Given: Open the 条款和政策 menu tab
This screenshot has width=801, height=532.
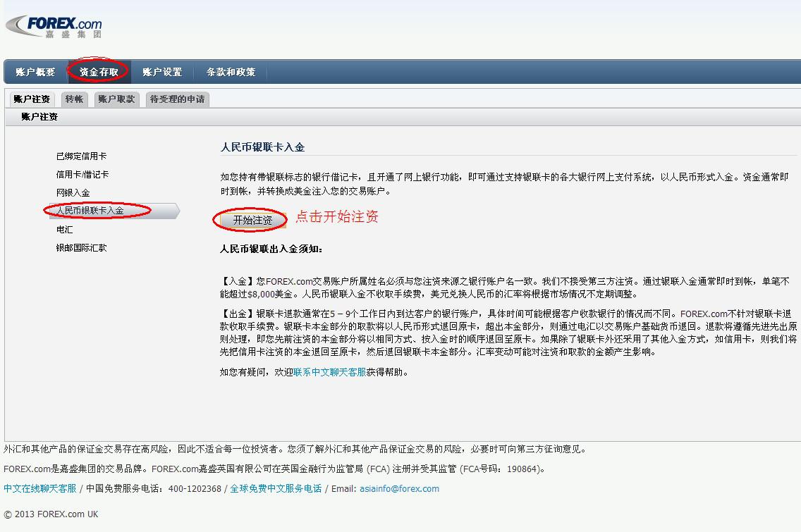Looking at the screenshot, I should click(231, 72).
